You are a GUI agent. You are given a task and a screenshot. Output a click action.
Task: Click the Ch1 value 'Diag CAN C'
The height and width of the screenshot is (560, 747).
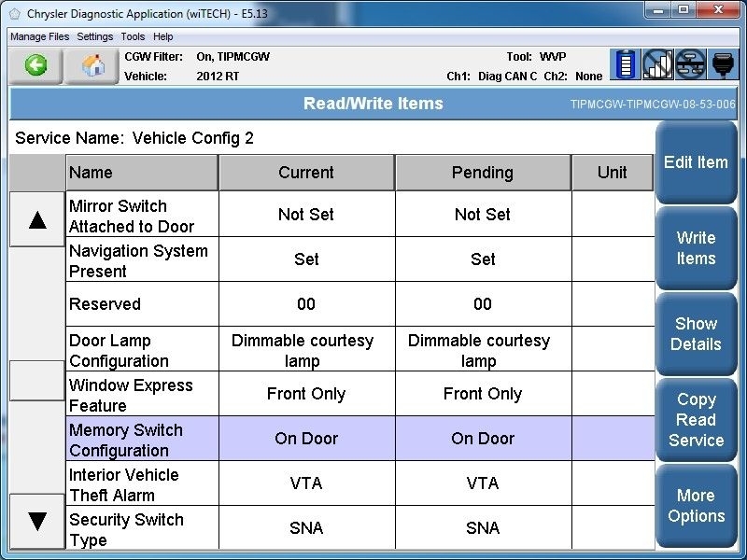[507, 77]
